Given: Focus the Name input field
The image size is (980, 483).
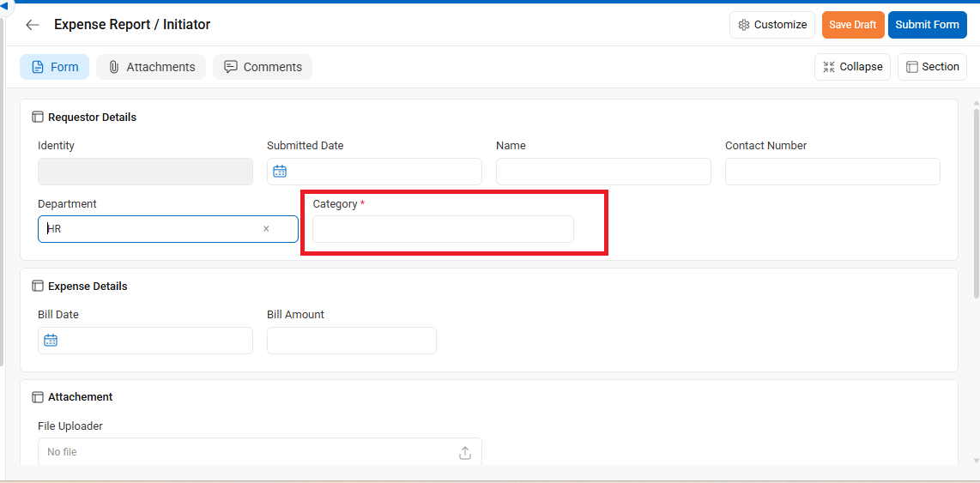Looking at the screenshot, I should [603, 172].
